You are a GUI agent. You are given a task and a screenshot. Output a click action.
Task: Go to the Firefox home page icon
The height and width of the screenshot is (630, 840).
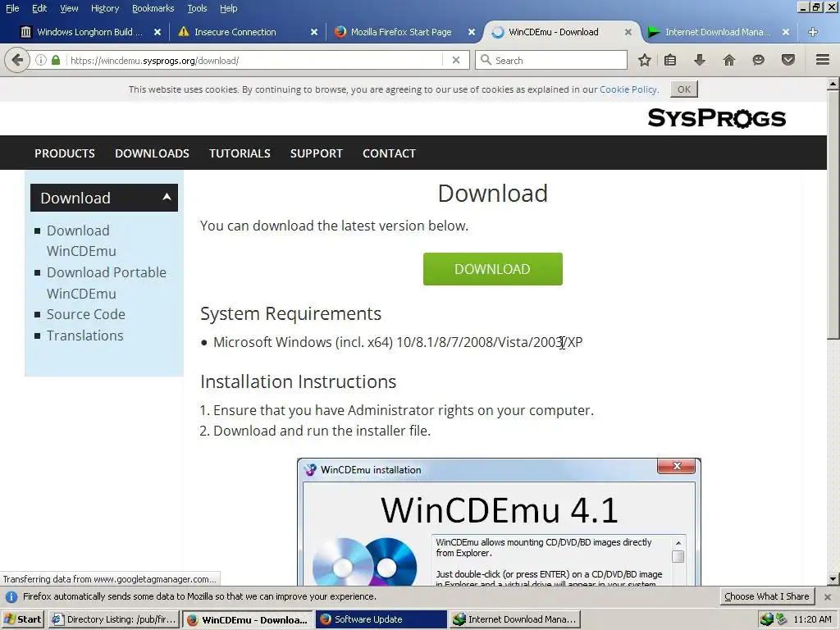tap(729, 60)
